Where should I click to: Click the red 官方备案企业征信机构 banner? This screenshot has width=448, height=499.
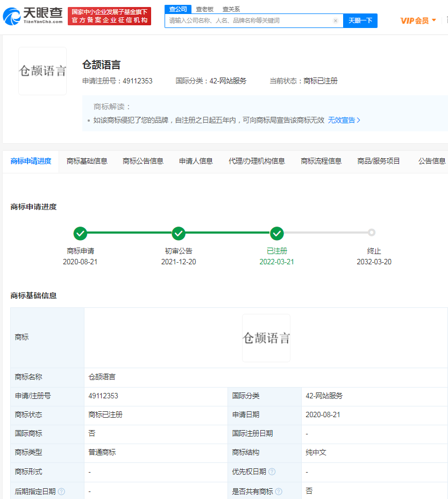point(109,16)
